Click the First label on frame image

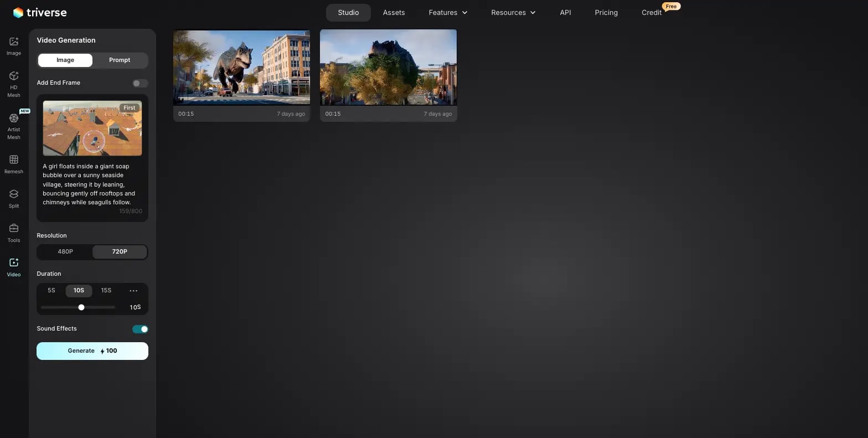(130, 108)
